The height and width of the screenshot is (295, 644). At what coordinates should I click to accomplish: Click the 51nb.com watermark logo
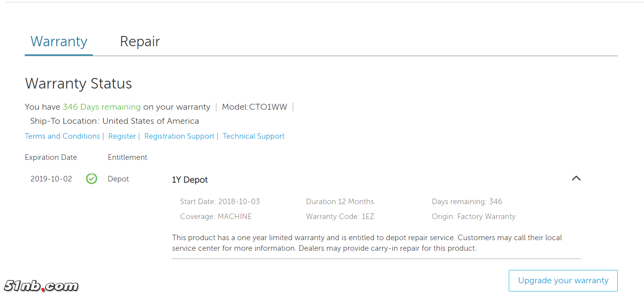coord(41,286)
